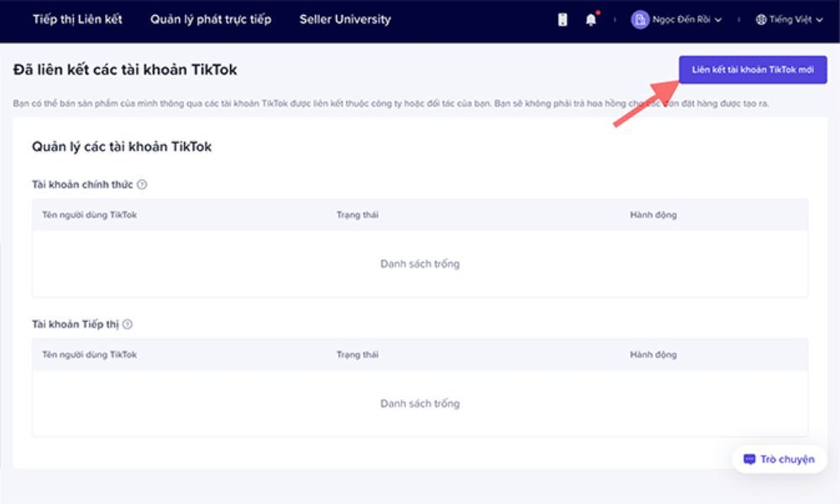
Task: Open the Tiếp thị Liên kết menu
Action: click(77, 19)
